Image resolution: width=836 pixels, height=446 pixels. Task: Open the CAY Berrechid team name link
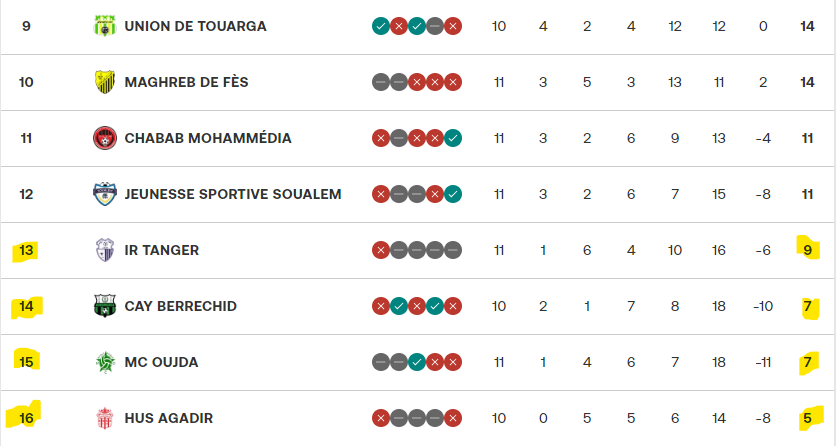coord(180,306)
